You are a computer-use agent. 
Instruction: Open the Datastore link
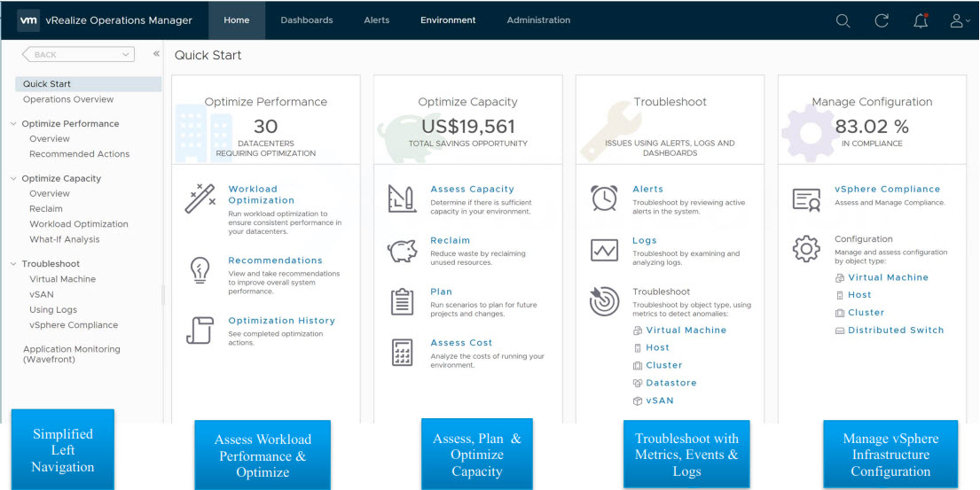click(671, 383)
